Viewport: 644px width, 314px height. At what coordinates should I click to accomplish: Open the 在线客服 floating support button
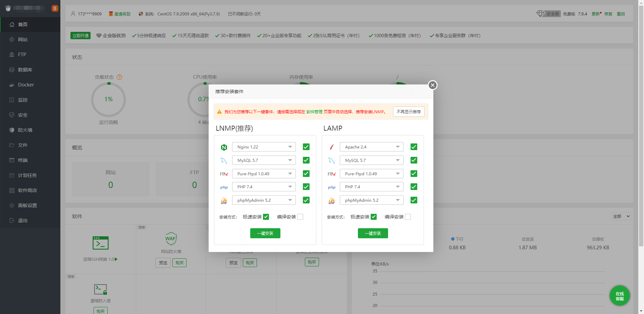620,296
